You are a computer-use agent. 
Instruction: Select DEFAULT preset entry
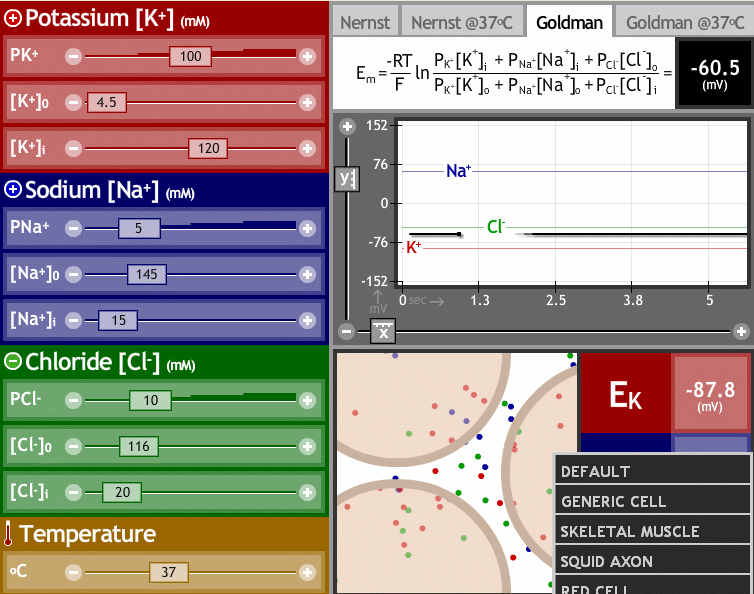pyautogui.click(x=595, y=471)
